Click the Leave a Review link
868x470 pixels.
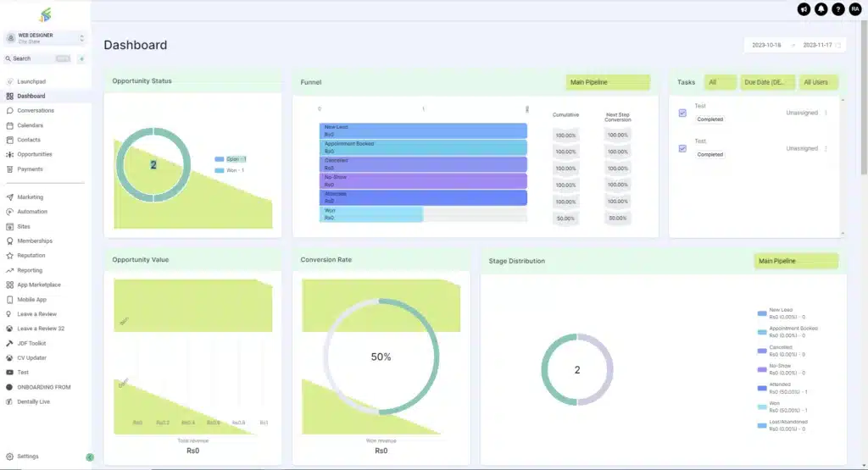click(x=36, y=314)
